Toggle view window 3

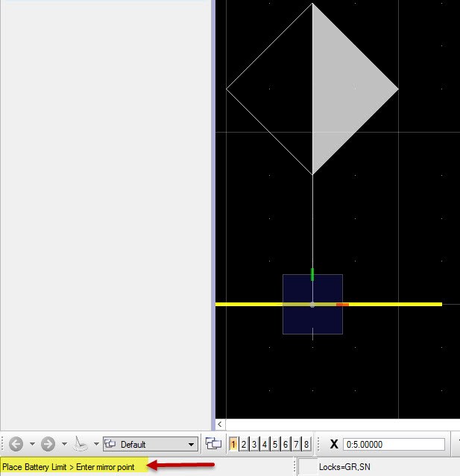pyautogui.click(x=254, y=445)
